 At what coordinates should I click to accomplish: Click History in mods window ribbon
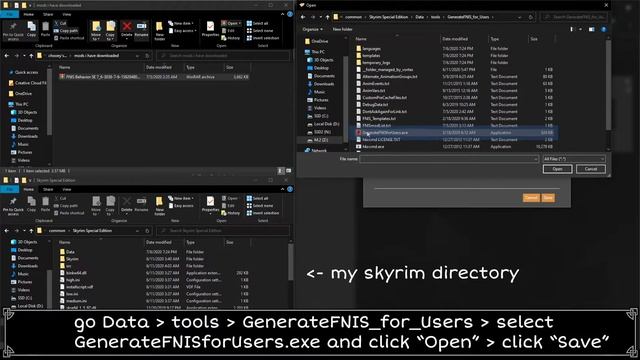(x=231, y=38)
